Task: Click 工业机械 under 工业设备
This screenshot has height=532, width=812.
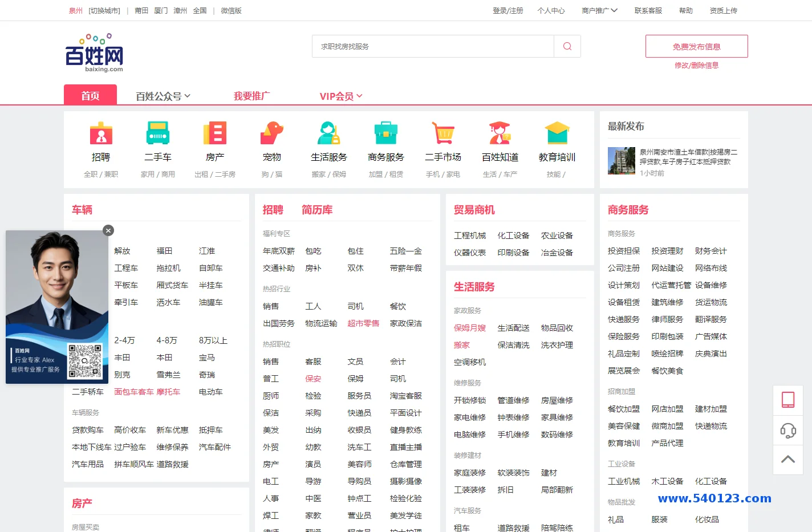Action: [624, 481]
